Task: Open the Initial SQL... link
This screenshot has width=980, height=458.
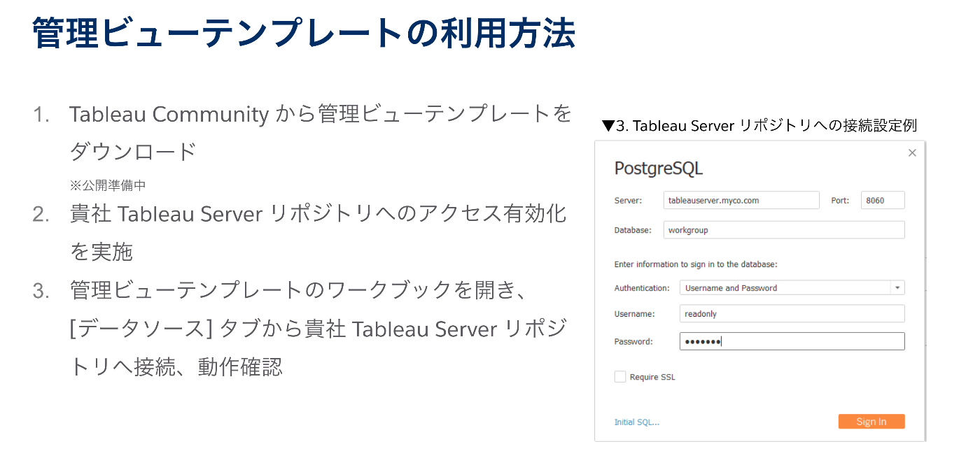Action: click(x=637, y=422)
